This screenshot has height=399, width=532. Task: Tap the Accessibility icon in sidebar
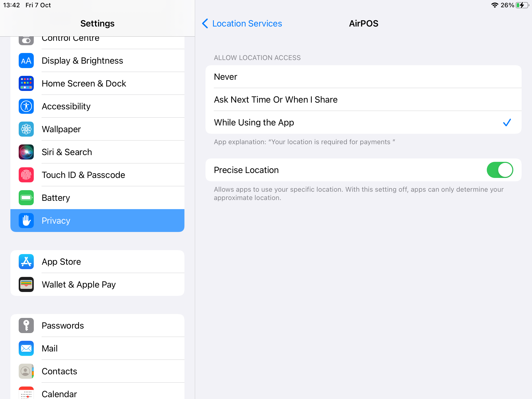point(26,106)
